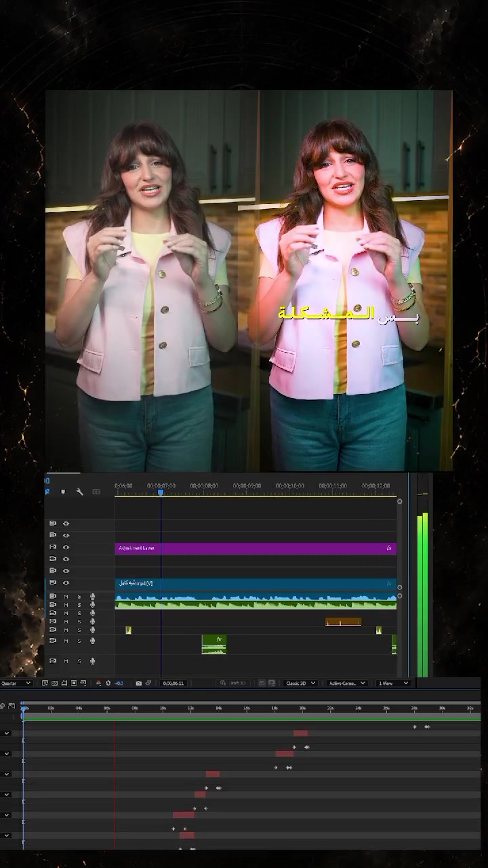Expand the first layer's chevron in After Effects timeline

(7, 733)
